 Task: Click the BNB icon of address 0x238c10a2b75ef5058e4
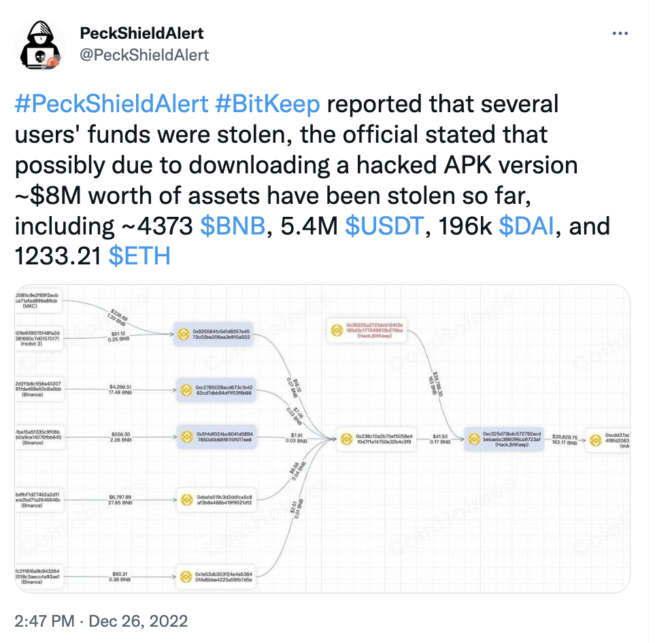pyautogui.click(x=346, y=438)
